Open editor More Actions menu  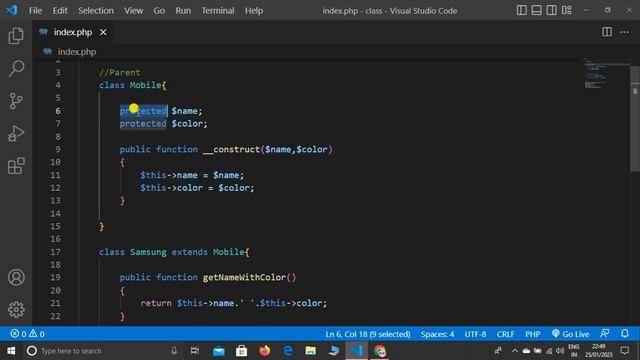point(624,32)
